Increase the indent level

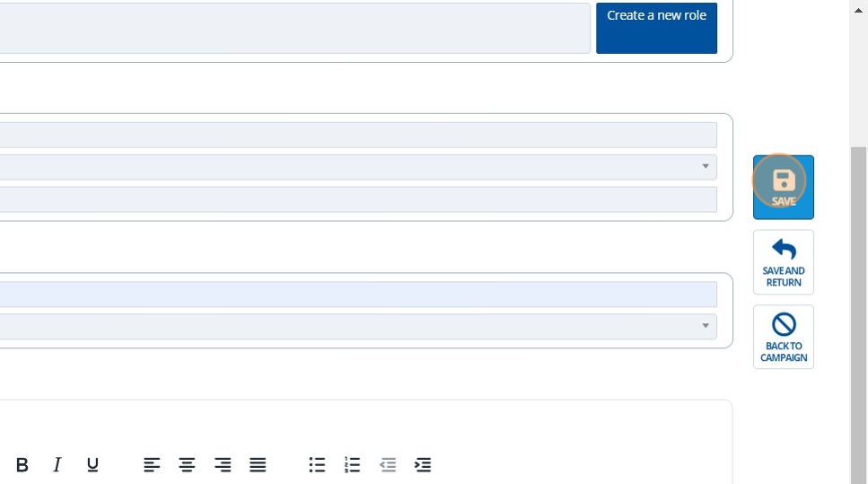[x=423, y=464]
